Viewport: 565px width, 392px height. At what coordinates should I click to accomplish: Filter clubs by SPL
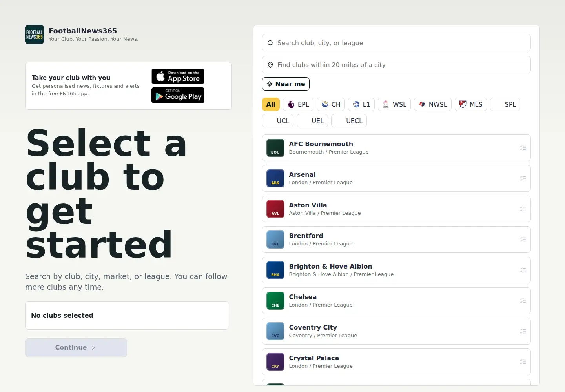click(x=505, y=104)
